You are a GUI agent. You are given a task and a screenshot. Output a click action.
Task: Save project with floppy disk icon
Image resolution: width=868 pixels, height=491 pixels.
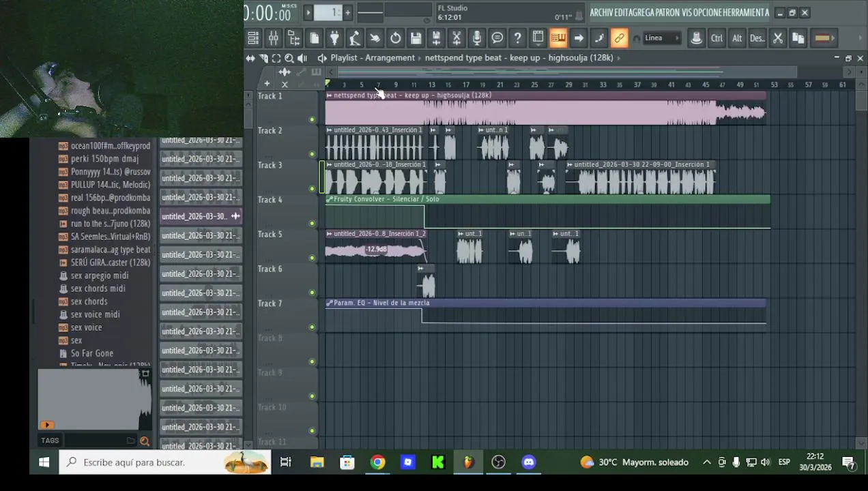point(416,38)
